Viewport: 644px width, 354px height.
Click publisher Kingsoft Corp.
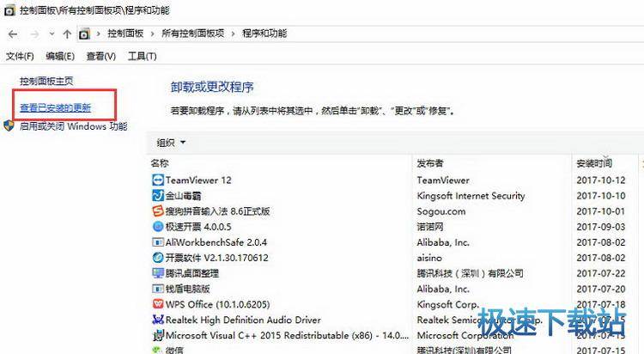pos(448,304)
